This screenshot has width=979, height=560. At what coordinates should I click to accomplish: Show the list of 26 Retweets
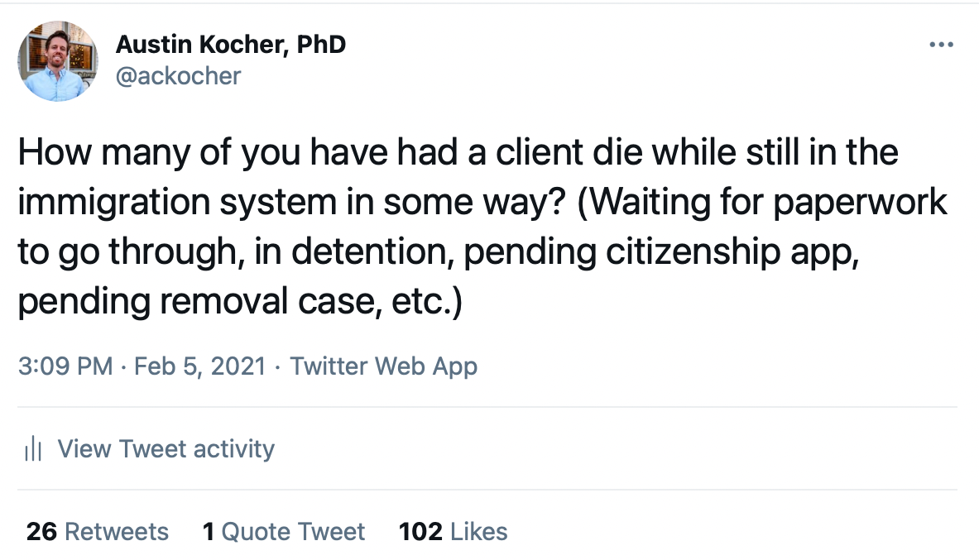pyautogui.click(x=98, y=531)
